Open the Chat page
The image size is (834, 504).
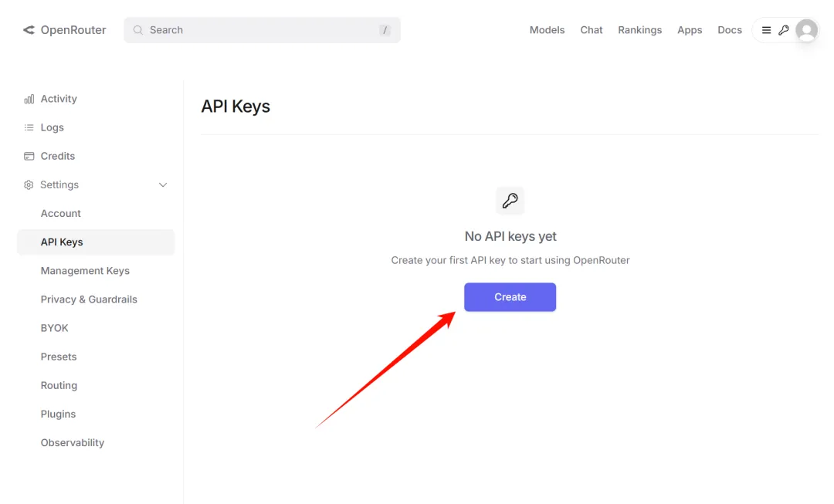(x=591, y=30)
